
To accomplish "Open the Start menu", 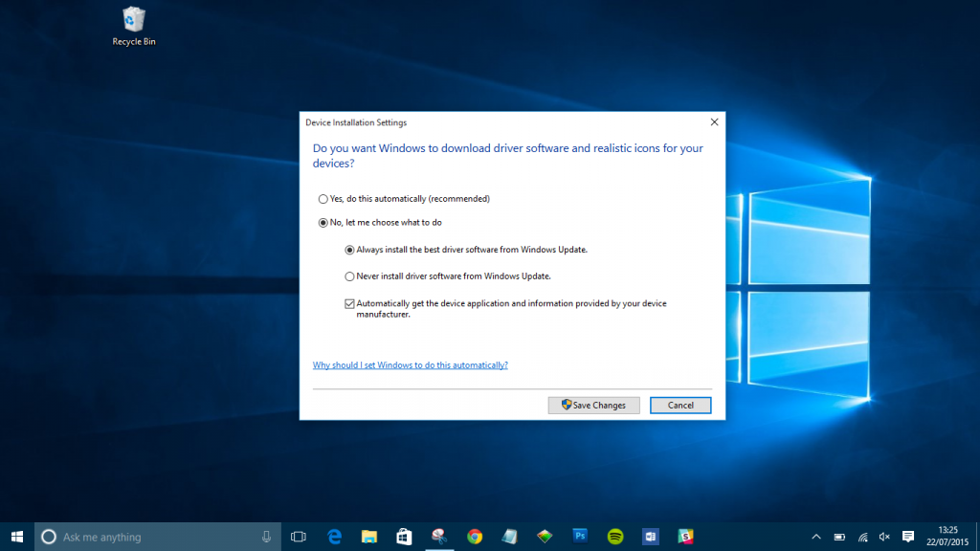I will (17, 536).
